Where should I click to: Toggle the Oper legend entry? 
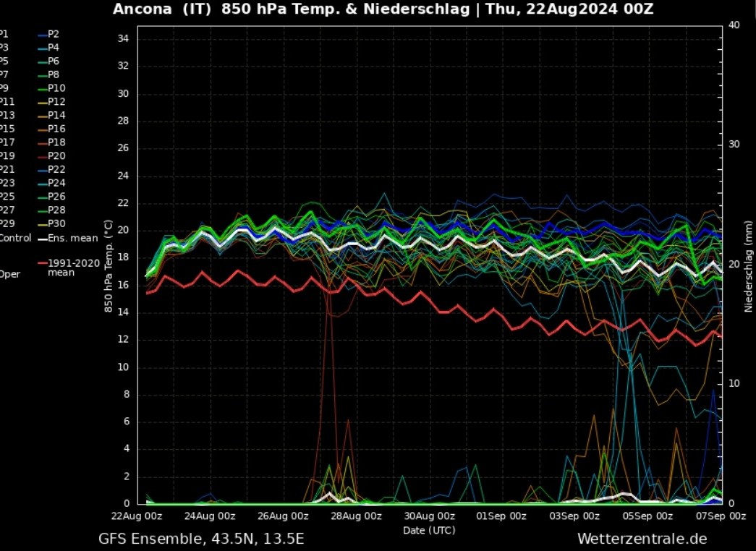point(9,274)
